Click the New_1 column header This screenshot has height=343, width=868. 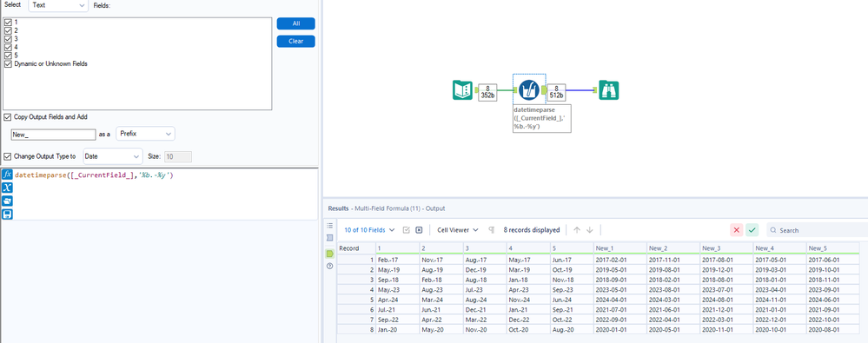tap(620, 247)
